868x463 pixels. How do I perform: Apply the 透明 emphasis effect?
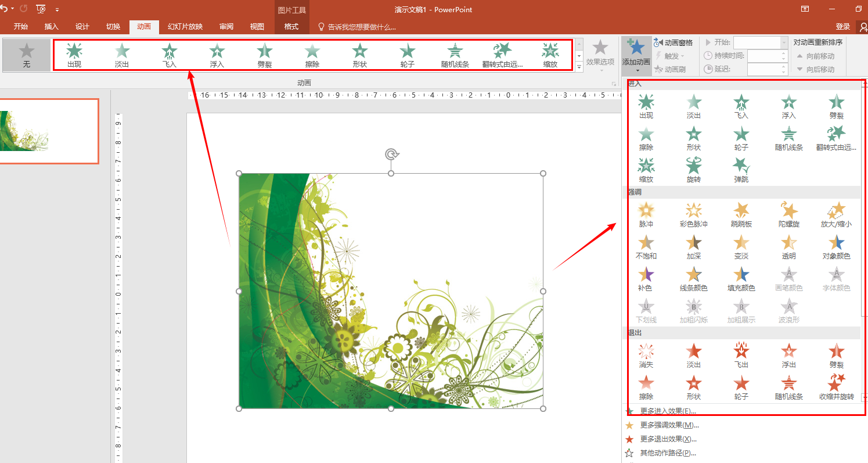[x=789, y=246]
